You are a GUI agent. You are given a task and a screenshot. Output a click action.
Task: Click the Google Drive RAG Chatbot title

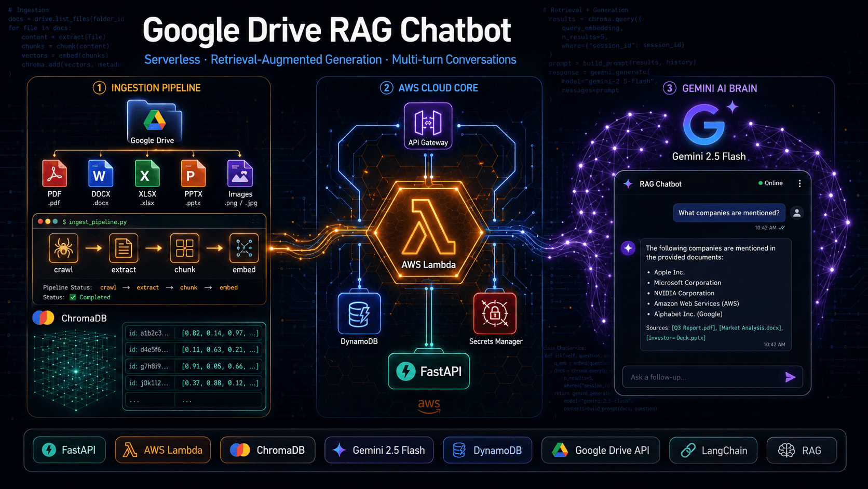point(327,31)
